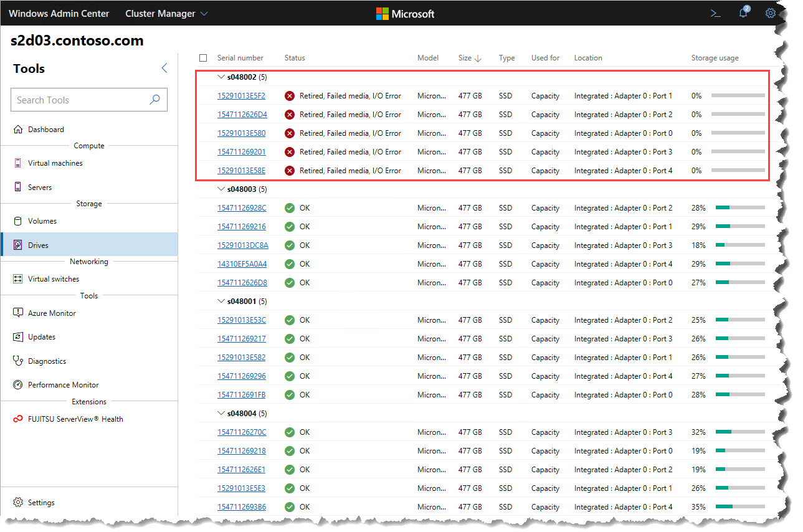The height and width of the screenshot is (532, 803).
Task: Toggle the select-all drives checkbox
Action: pyautogui.click(x=203, y=58)
